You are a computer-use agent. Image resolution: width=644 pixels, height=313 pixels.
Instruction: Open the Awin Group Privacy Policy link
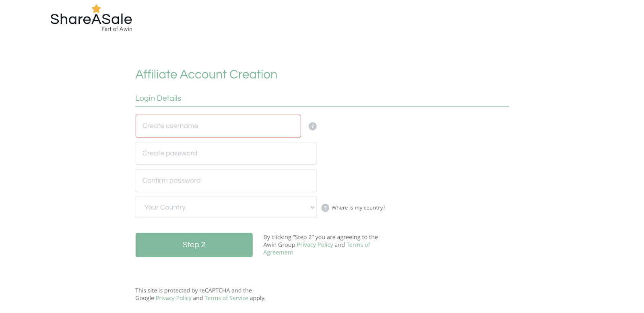coord(315,245)
